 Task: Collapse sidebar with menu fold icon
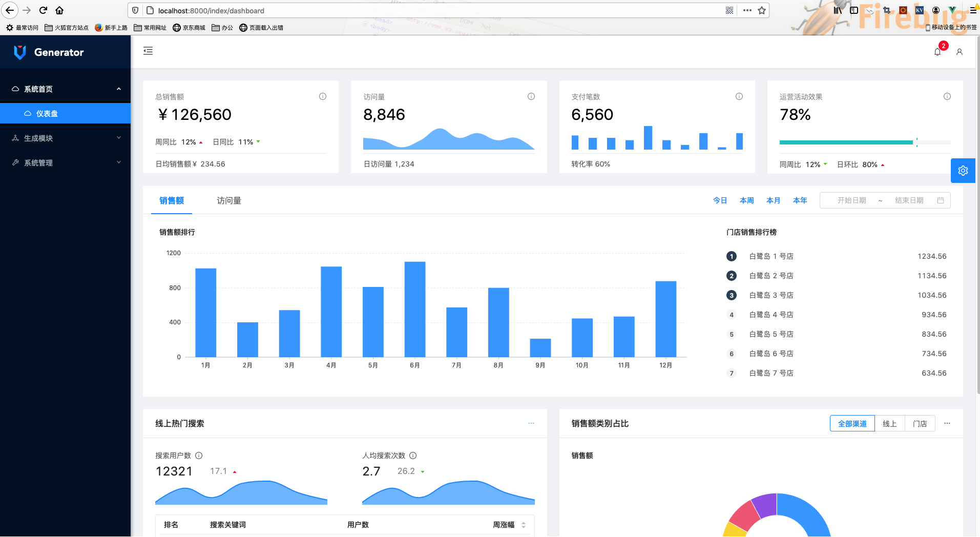click(x=148, y=51)
